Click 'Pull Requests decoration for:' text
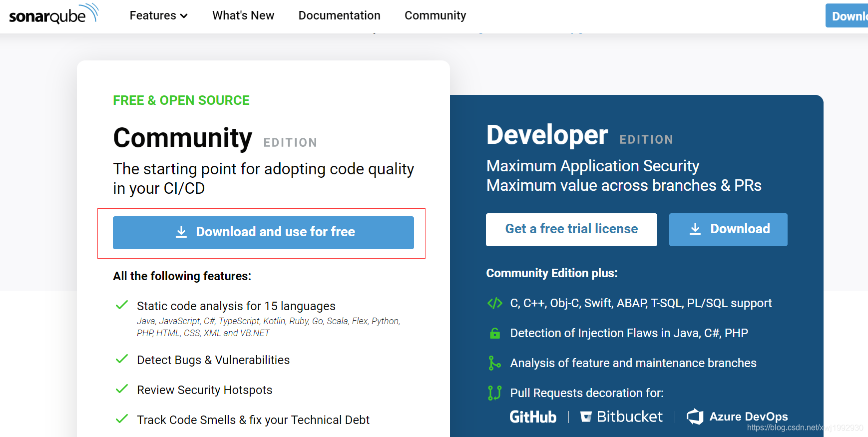Viewport: 868px width, 437px height. tap(587, 393)
